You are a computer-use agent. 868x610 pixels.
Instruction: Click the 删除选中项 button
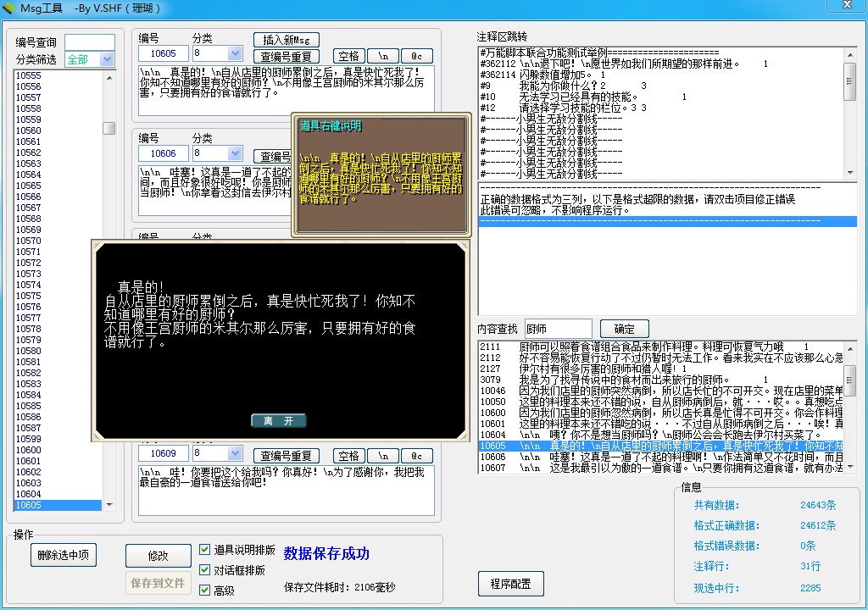click(64, 556)
